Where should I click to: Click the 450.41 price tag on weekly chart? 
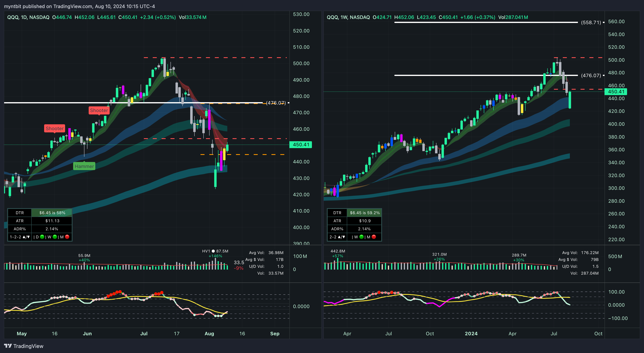pos(616,91)
